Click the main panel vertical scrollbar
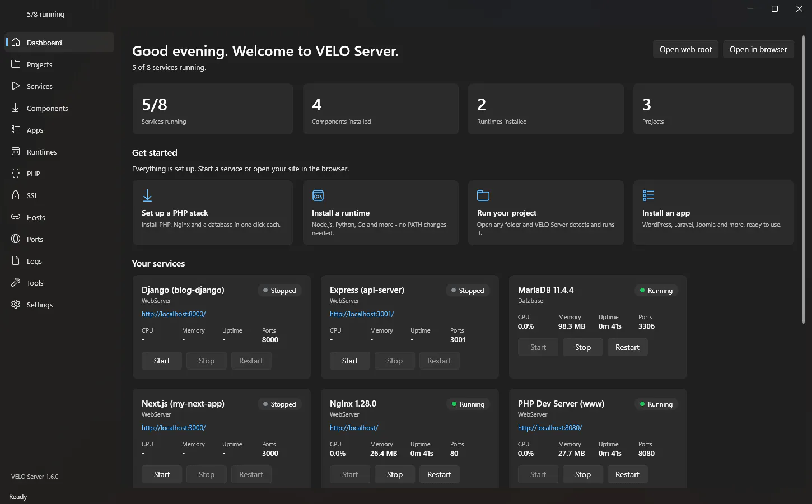Image resolution: width=812 pixels, height=504 pixels. click(x=804, y=179)
